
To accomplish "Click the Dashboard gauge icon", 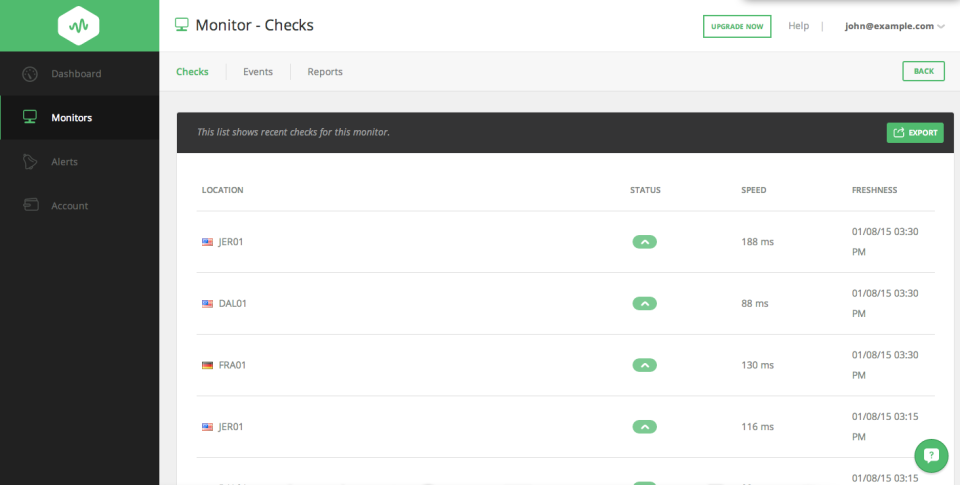I will (x=30, y=74).
